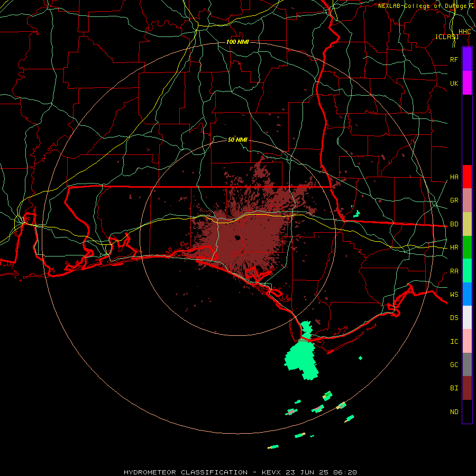Click the BI brown legend swatch
Viewport: 476px width, 476px height.
(467, 388)
